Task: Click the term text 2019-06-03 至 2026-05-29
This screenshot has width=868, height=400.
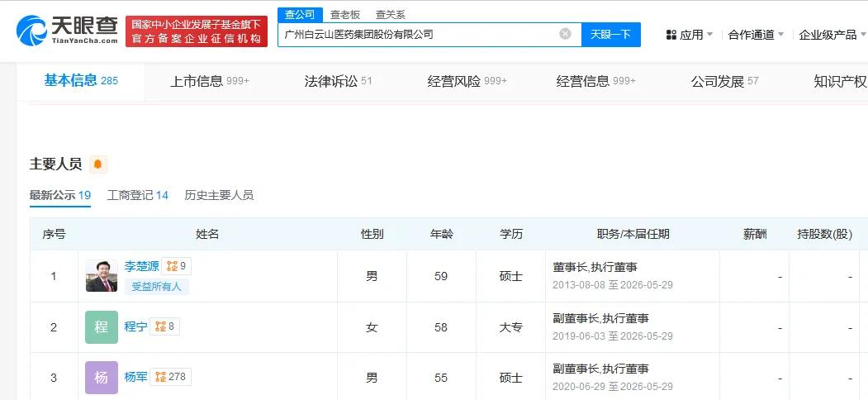Action: click(x=613, y=336)
